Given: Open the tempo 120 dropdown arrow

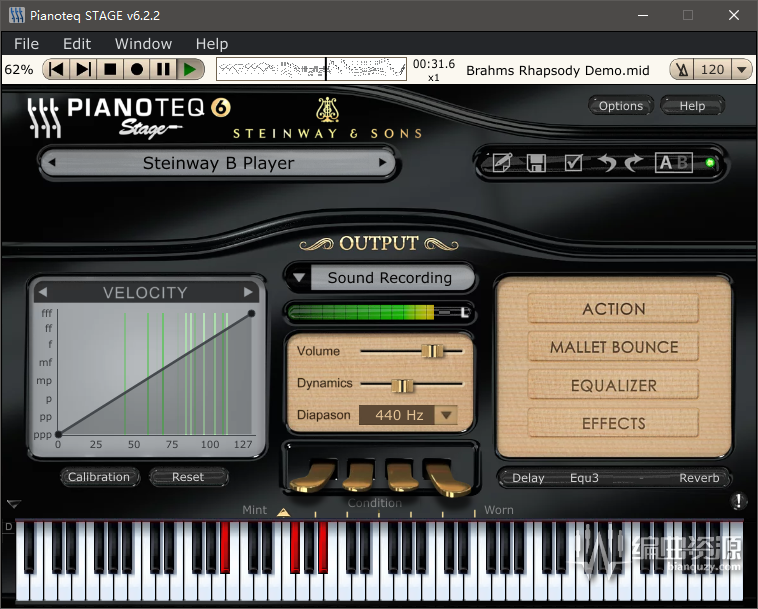Looking at the screenshot, I should (742, 70).
